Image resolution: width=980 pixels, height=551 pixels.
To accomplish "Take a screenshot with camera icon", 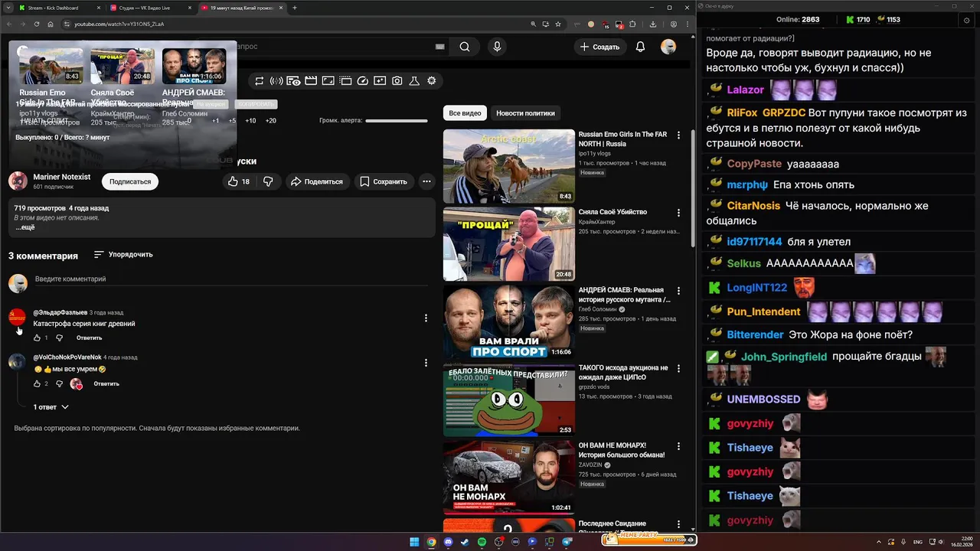I will [x=397, y=81].
